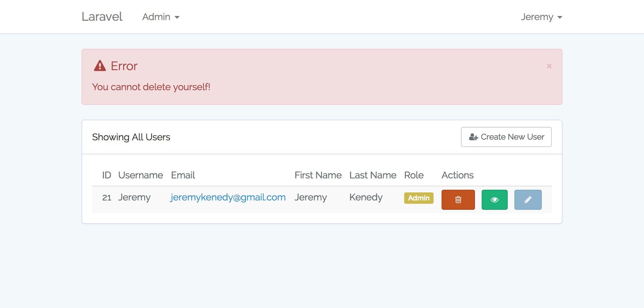Click jeremykenedy@gmail.com email link
Viewport: 644px width, 308px height.
coord(228,197)
